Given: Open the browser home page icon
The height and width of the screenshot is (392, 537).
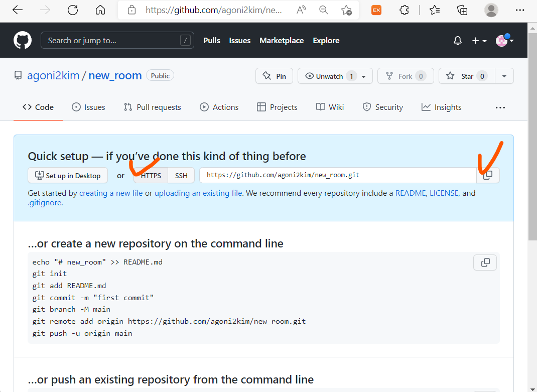Looking at the screenshot, I should [100, 10].
